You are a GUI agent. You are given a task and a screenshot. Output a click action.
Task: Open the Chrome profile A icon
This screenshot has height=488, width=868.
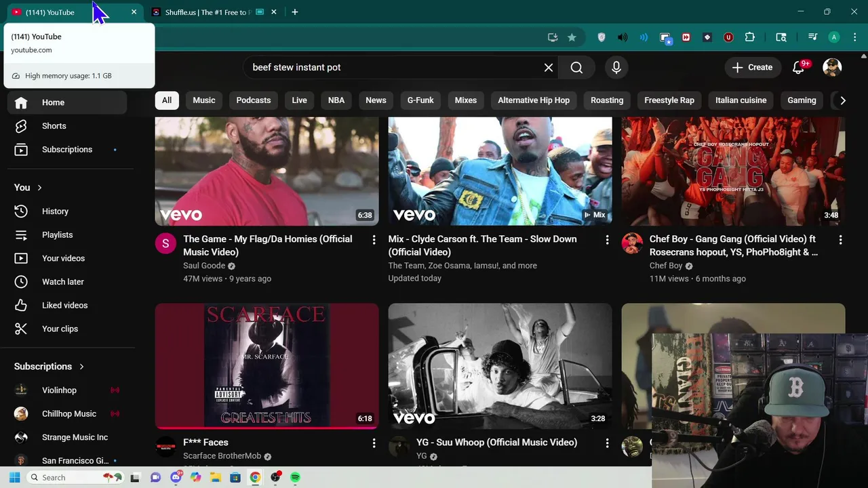click(x=834, y=38)
